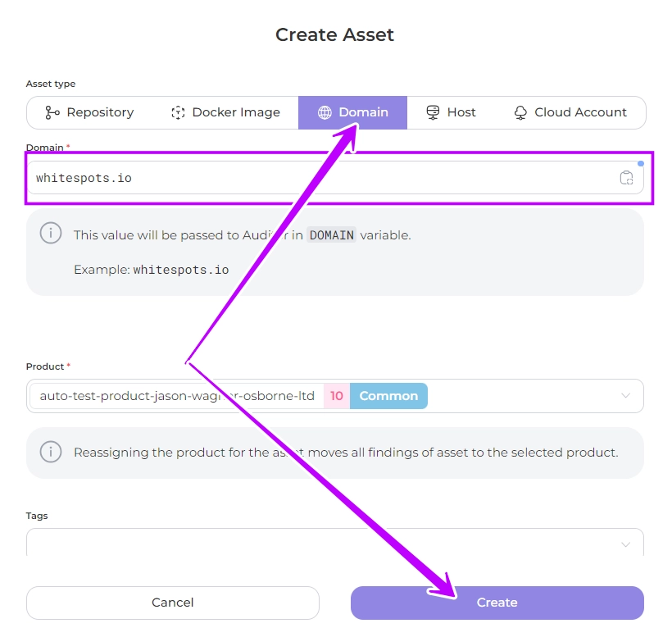This screenshot has width=672, height=637.
Task: Focus the Domain input containing whitespots.io
Action: point(320,178)
